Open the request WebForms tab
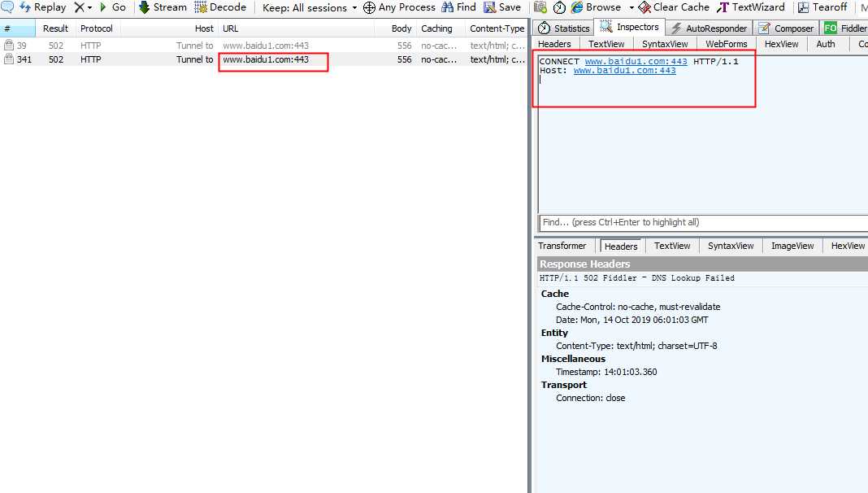This screenshot has height=493, width=868. (x=726, y=44)
